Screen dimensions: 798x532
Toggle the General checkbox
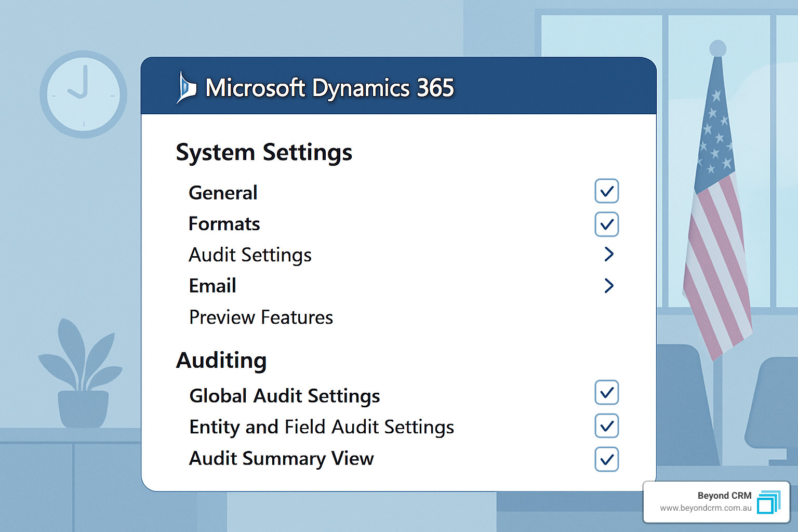(x=606, y=191)
